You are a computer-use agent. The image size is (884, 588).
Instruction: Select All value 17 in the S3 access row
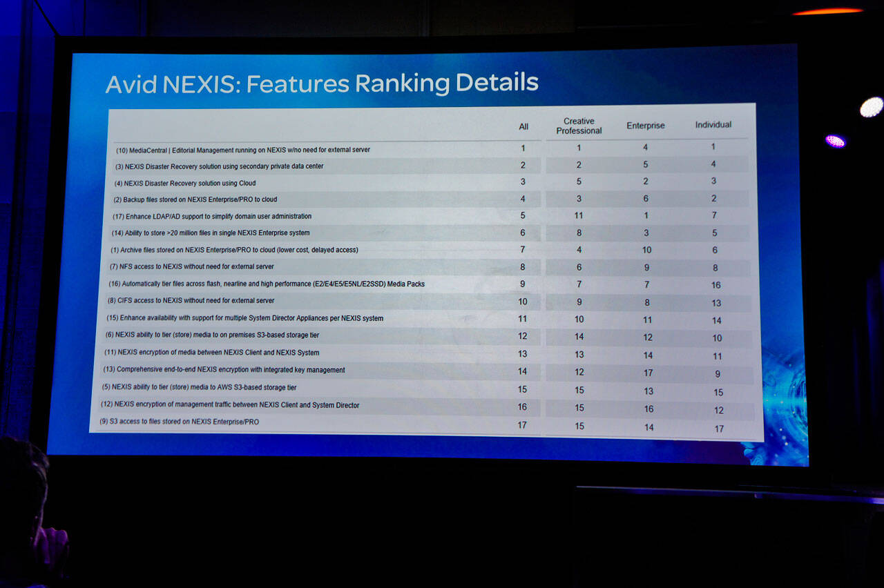(523, 425)
